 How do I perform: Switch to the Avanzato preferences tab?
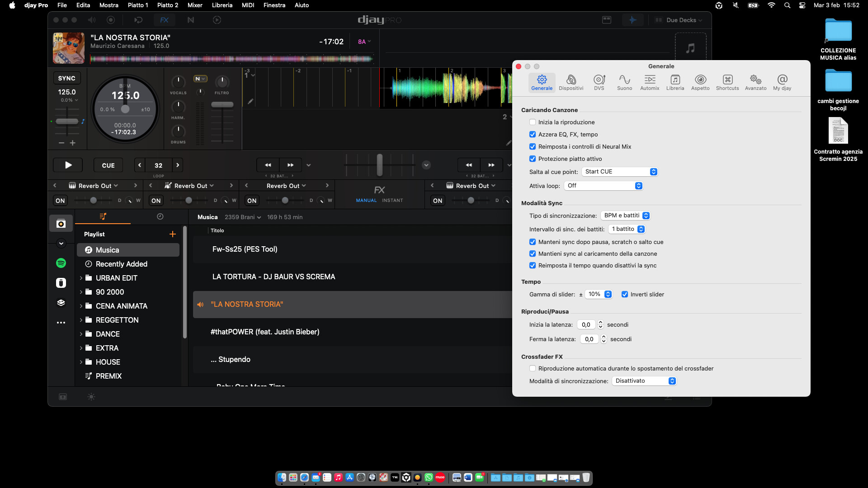[x=755, y=82]
